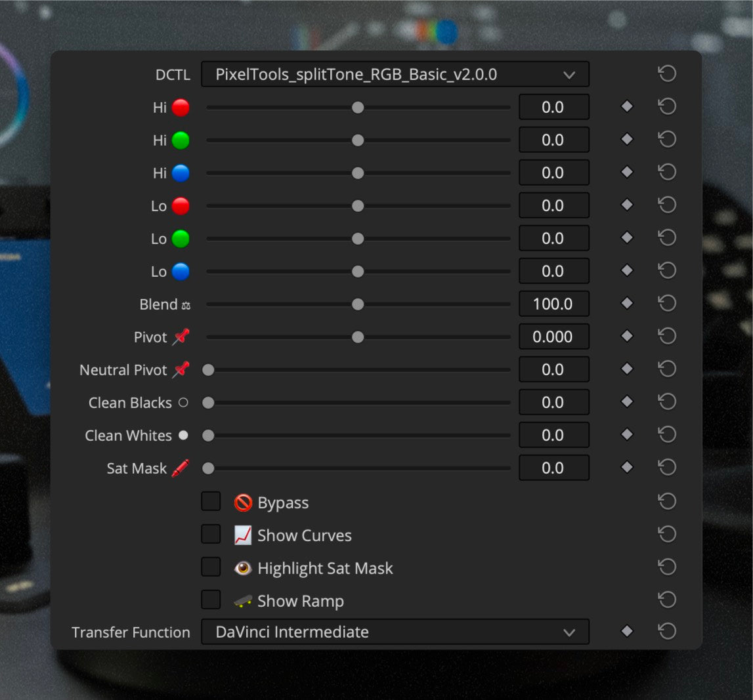Image resolution: width=753 pixels, height=700 pixels.
Task: Reset the Hi green slider
Action: [x=667, y=140]
